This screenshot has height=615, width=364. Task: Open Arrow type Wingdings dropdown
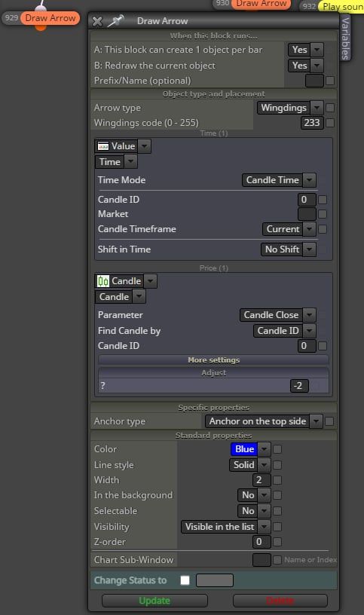(x=290, y=108)
